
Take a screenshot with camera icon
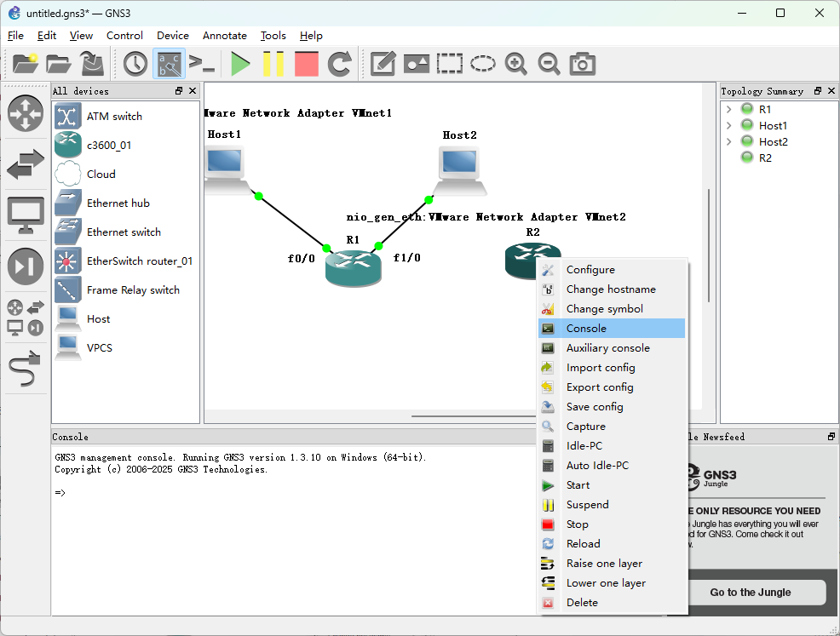583,64
